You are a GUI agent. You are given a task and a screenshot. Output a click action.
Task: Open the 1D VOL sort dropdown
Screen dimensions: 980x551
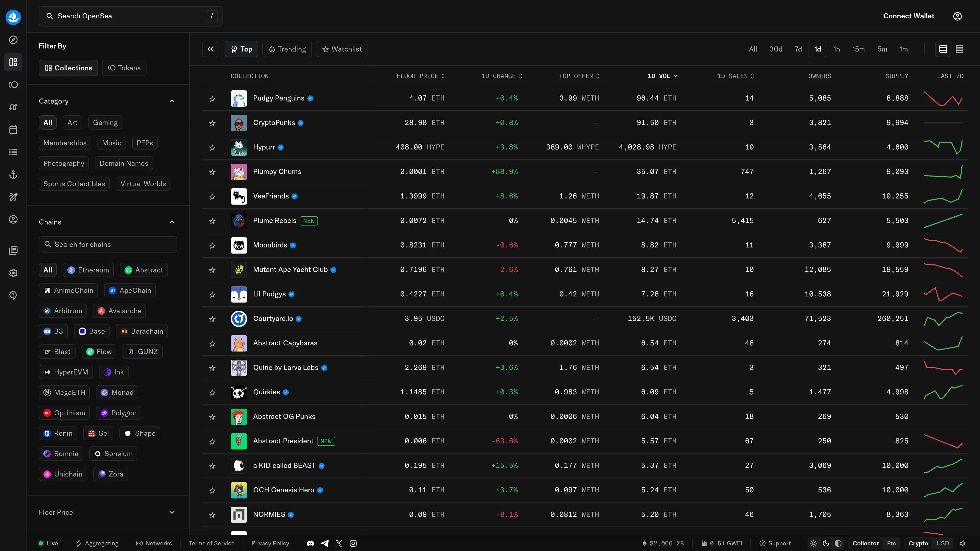click(662, 76)
